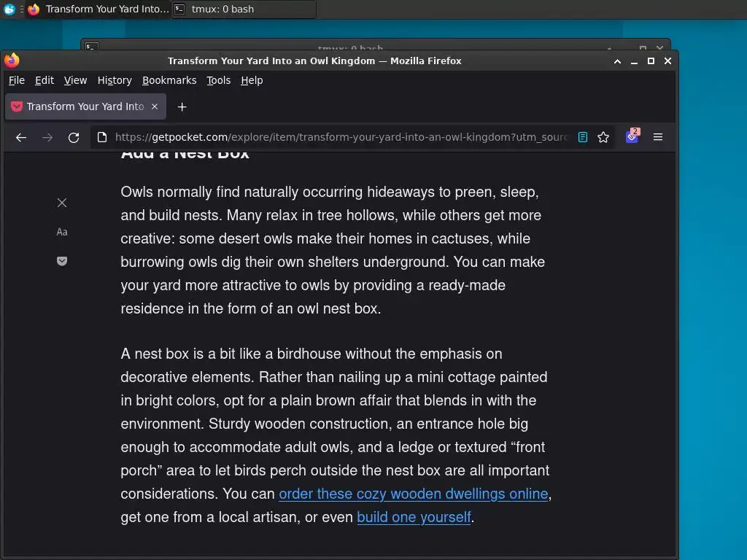Open the extension icon with badge 2
747x560 pixels.
coord(632,136)
